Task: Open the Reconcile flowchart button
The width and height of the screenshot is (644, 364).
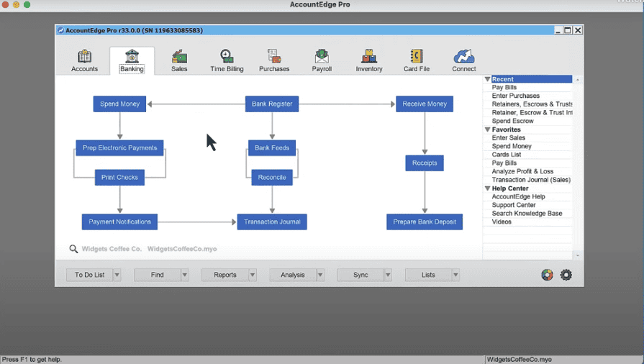Action: (x=272, y=177)
